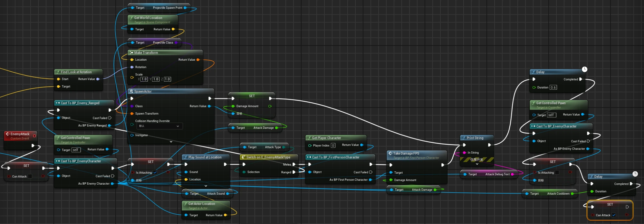Expand the Play Sound at Location node
The image size is (644, 224).
(x=206, y=186)
